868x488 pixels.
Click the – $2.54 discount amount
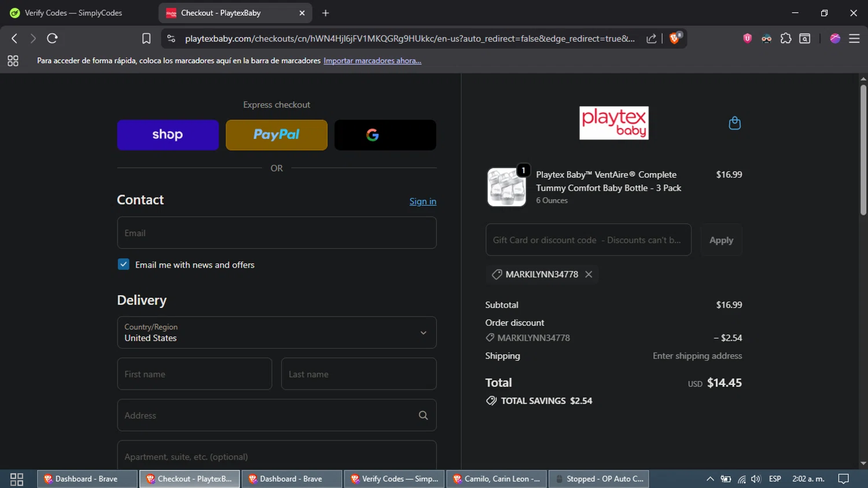(x=728, y=338)
